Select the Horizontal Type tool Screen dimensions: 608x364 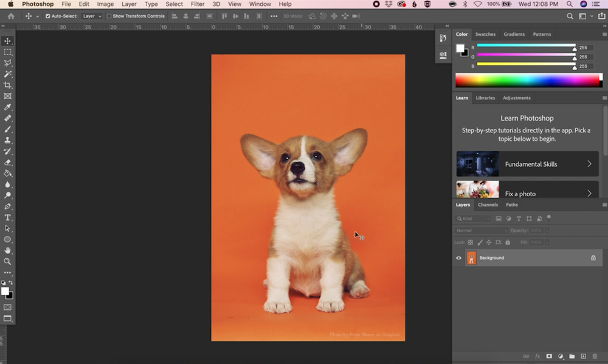(x=7, y=218)
